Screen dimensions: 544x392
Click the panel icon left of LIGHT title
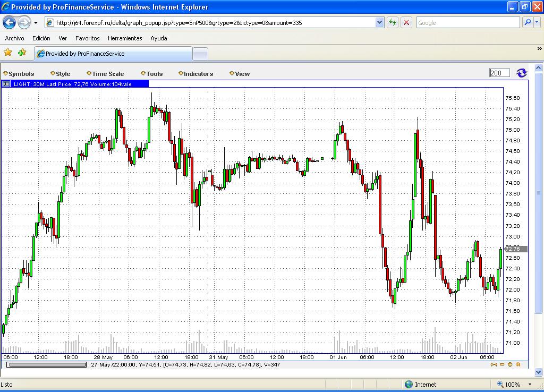pyautogui.click(x=6, y=83)
